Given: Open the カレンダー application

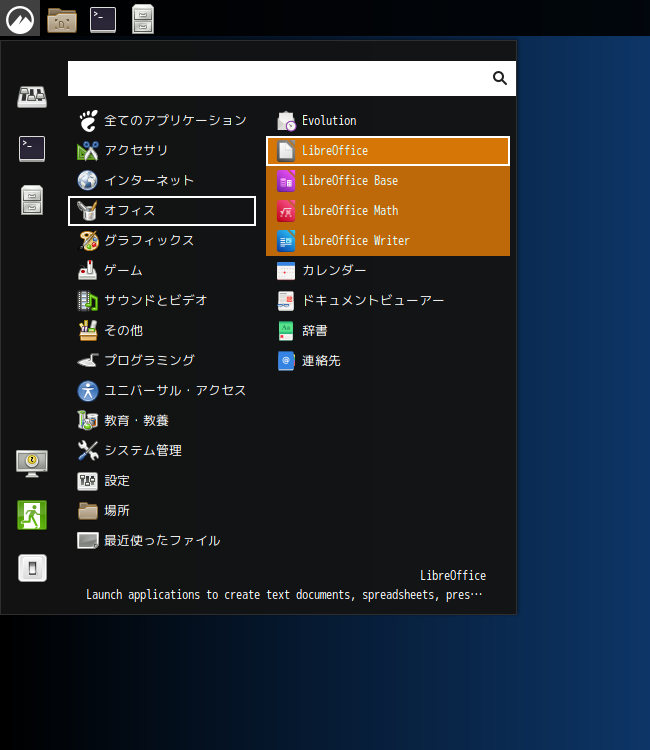Looking at the screenshot, I should point(388,271).
